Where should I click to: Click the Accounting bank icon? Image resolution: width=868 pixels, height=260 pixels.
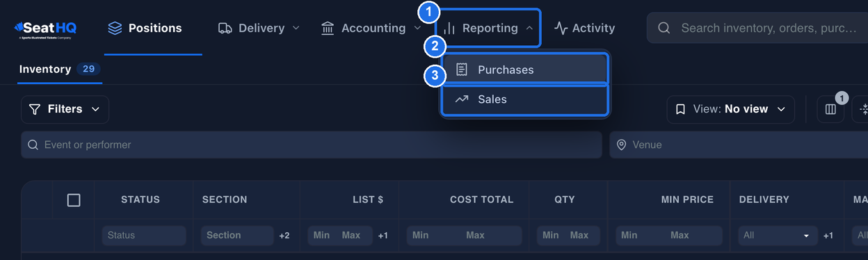tap(328, 28)
